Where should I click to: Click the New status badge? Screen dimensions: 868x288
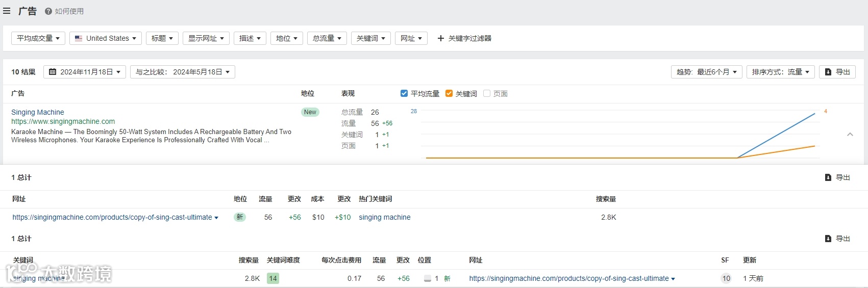pyautogui.click(x=310, y=112)
